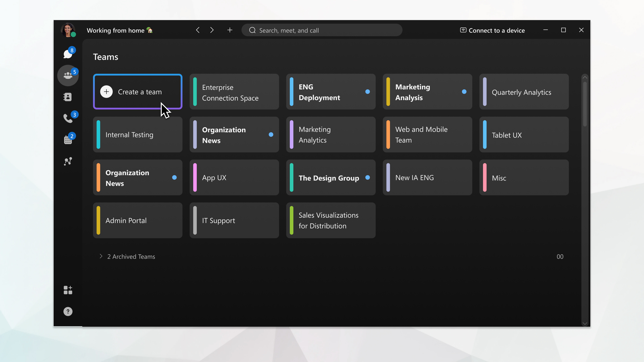Click the Search, meet, and call field

pos(322,30)
